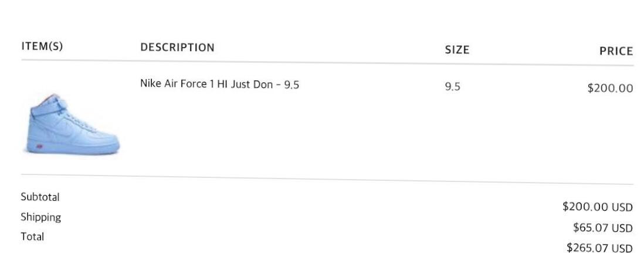Click the blue Nike sneaker thumbnail
This screenshot has height=253, width=644.
73,124
